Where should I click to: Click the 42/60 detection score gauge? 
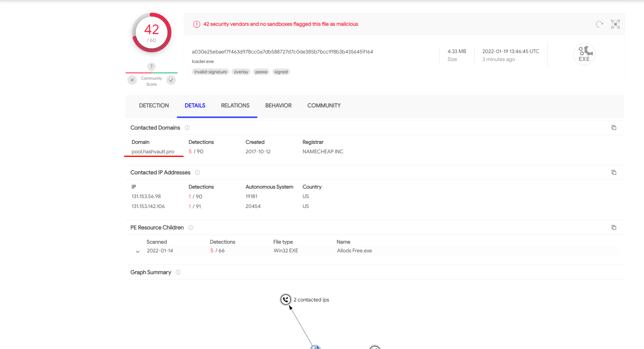[152, 33]
